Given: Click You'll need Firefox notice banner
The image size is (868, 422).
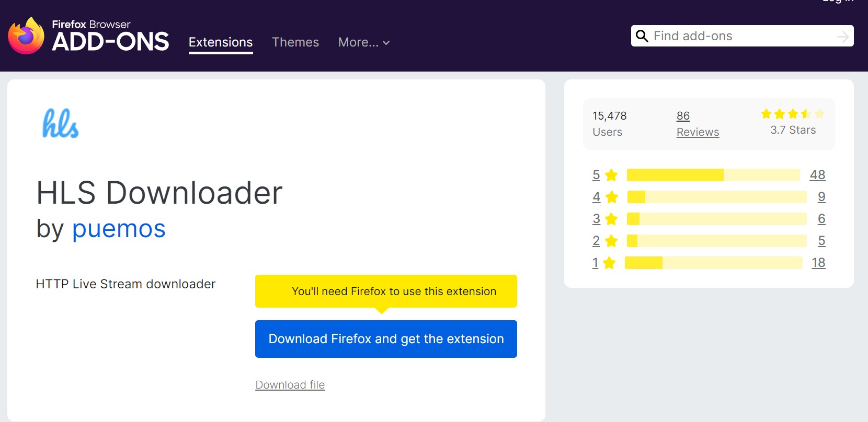Looking at the screenshot, I should (x=386, y=291).
